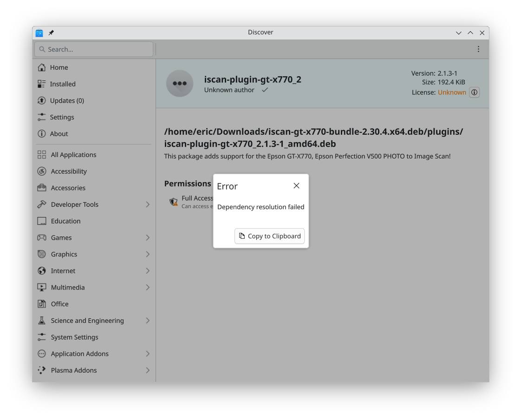Expand the Plasma Addons chevron

(x=148, y=370)
